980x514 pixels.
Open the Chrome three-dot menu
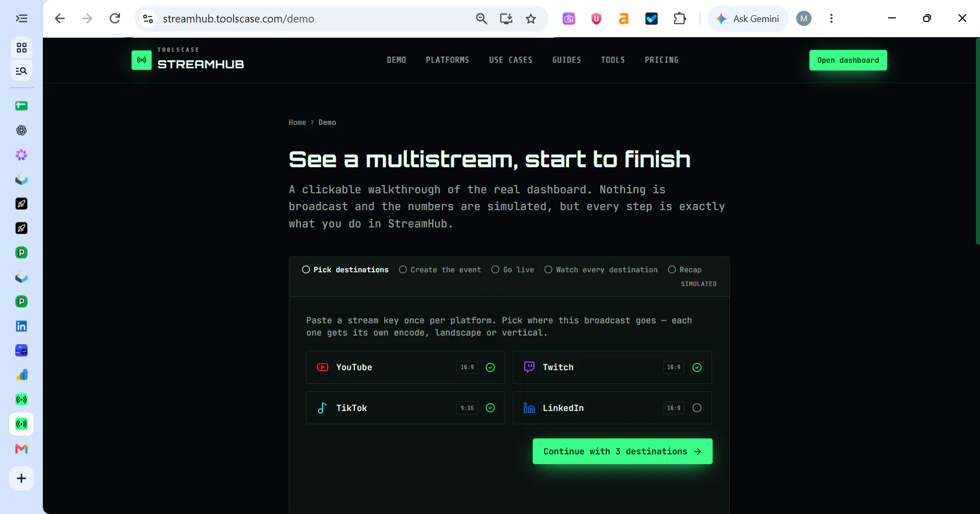point(831,19)
